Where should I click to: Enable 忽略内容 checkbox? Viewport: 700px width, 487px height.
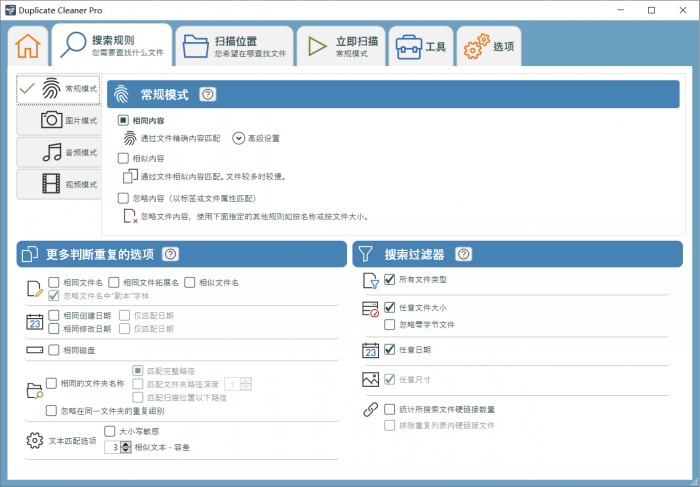pyautogui.click(x=123, y=198)
